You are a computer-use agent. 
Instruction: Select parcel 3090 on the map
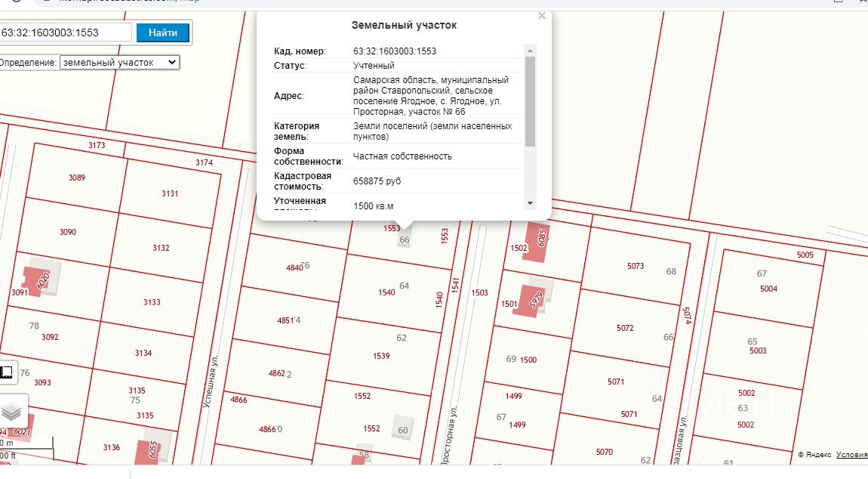point(68,232)
